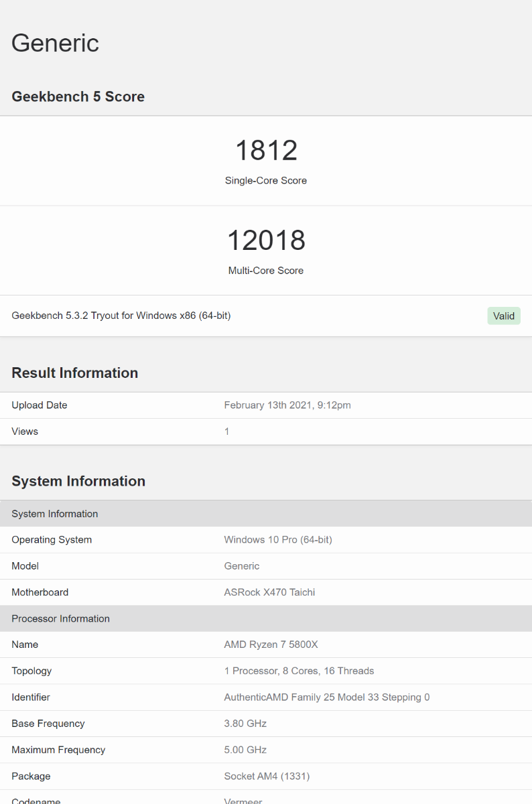Click the Processor Information table header
Screen dimensions: 532x804
point(266,618)
